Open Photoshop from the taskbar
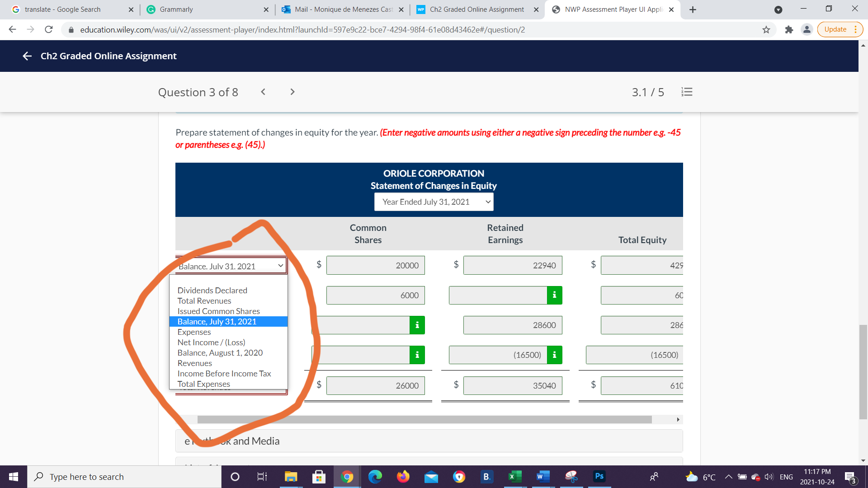868x488 pixels. click(x=599, y=476)
